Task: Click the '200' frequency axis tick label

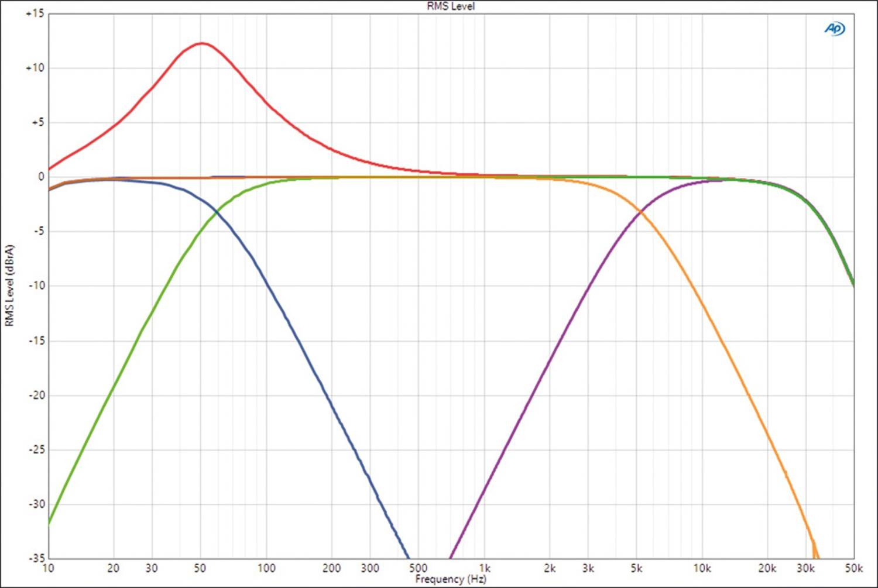Action: [332, 568]
